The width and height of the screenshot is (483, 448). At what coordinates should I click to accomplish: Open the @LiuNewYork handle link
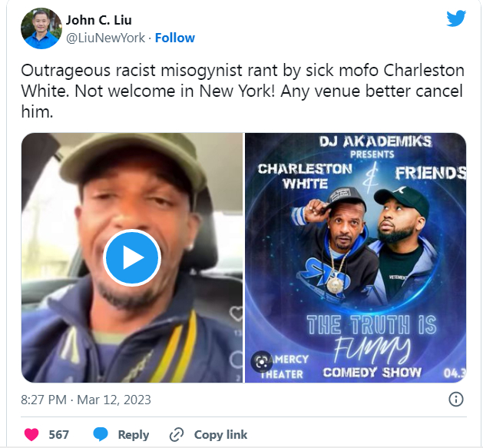(x=105, y=38)
